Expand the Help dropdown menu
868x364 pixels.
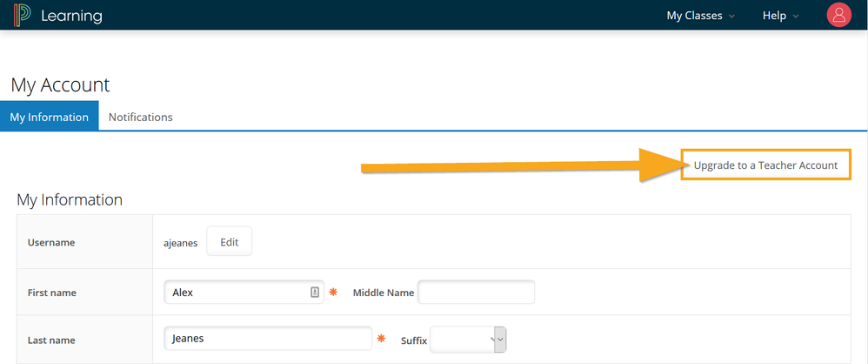pyautogui.click(x=780, y=16)
